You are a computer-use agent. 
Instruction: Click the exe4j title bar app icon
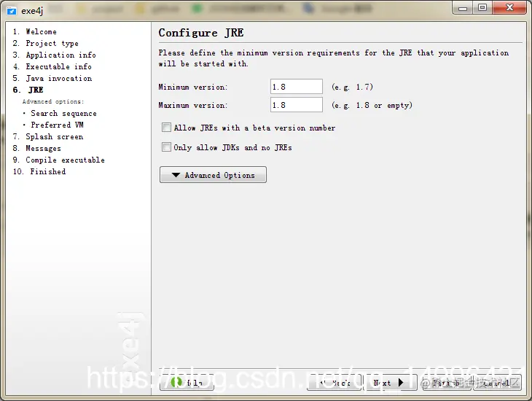point(11,11)
